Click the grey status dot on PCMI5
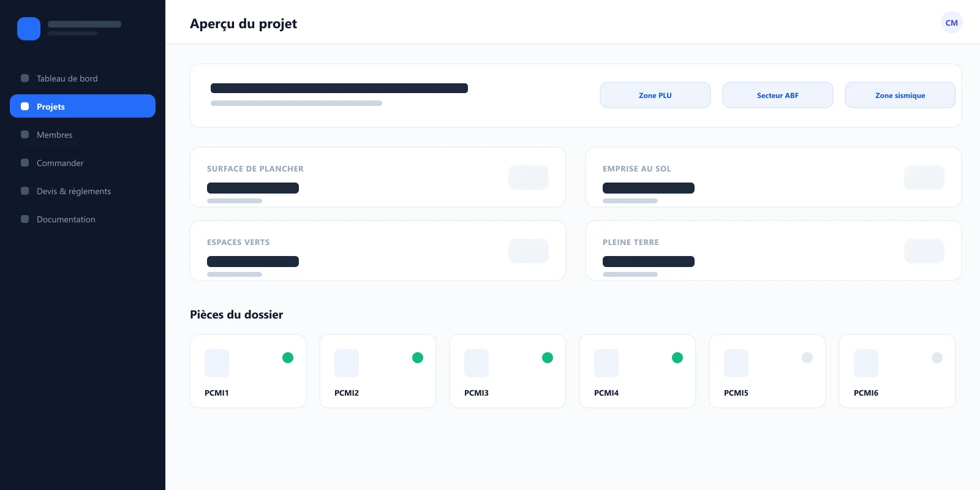This screenshot has width=980, height=490. point(807,358)
